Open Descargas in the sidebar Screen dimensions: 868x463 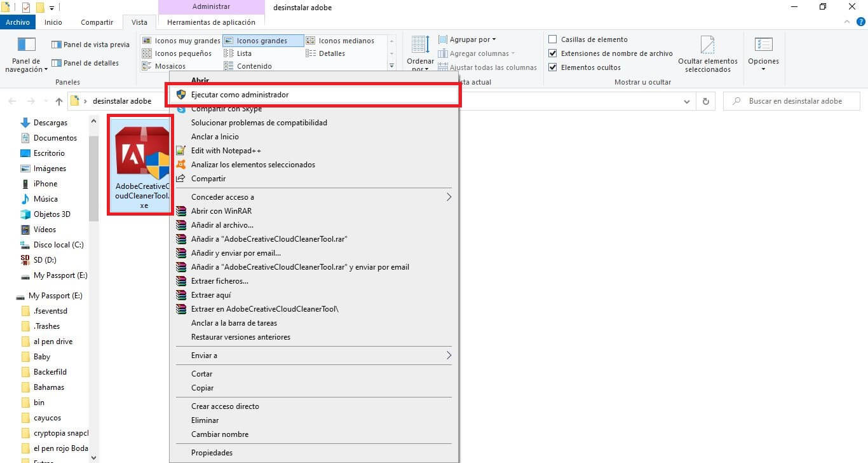[x=50, y=123]
